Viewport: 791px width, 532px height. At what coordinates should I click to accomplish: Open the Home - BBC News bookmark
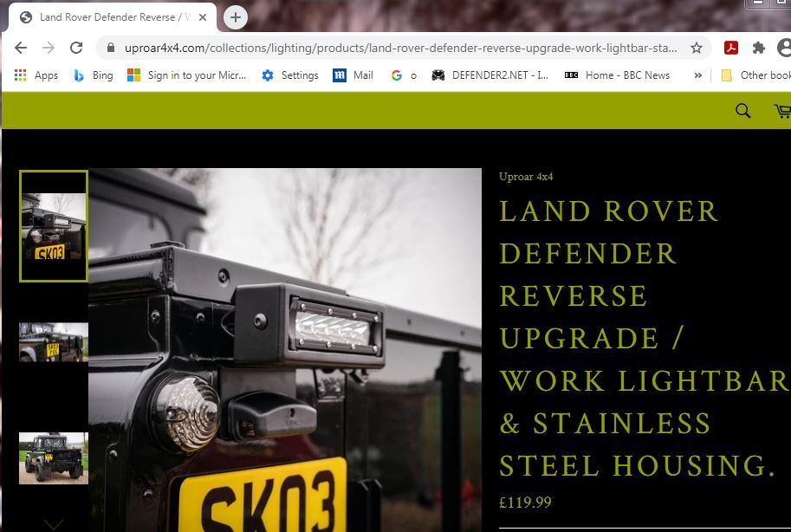(x=617, y=75)
